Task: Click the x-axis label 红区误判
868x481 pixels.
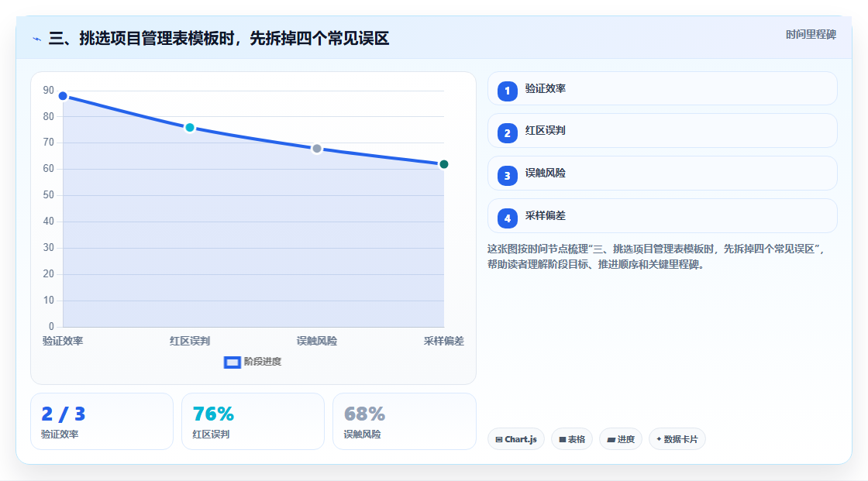Action: (x=190, y=341)
